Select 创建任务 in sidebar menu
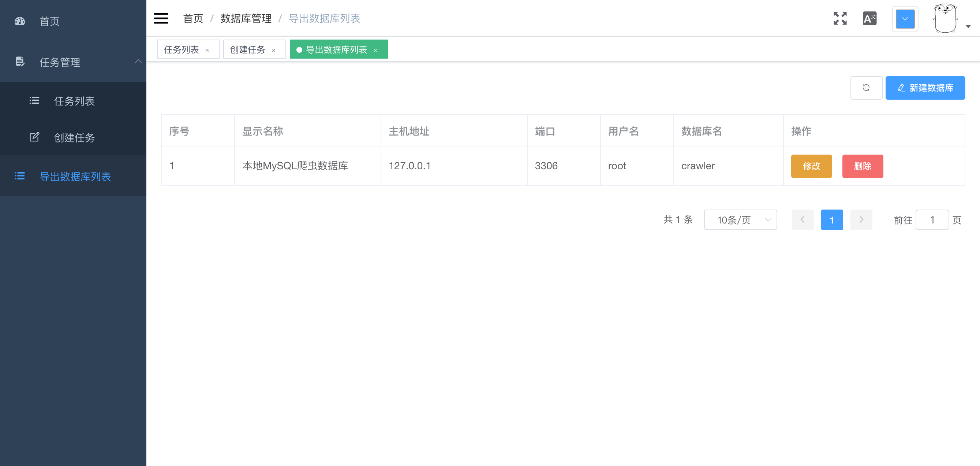This screenshot has width=980, height=466. (x=74, y=137)
